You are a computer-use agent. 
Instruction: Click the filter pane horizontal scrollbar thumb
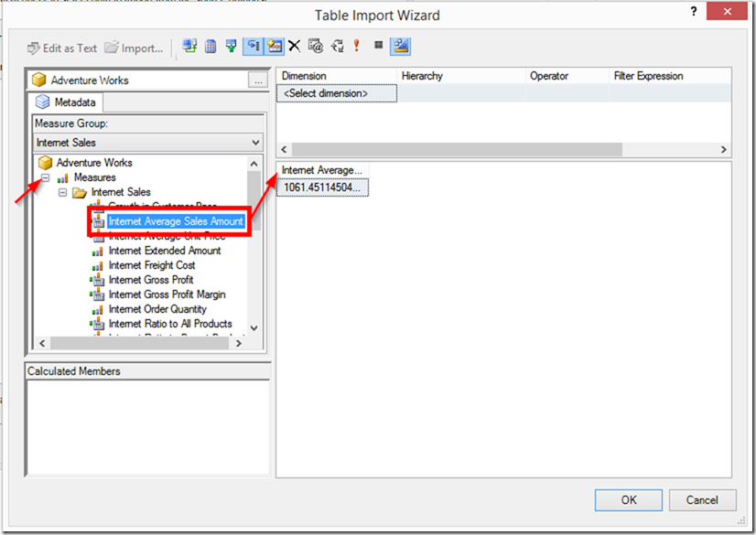(457, 150)
